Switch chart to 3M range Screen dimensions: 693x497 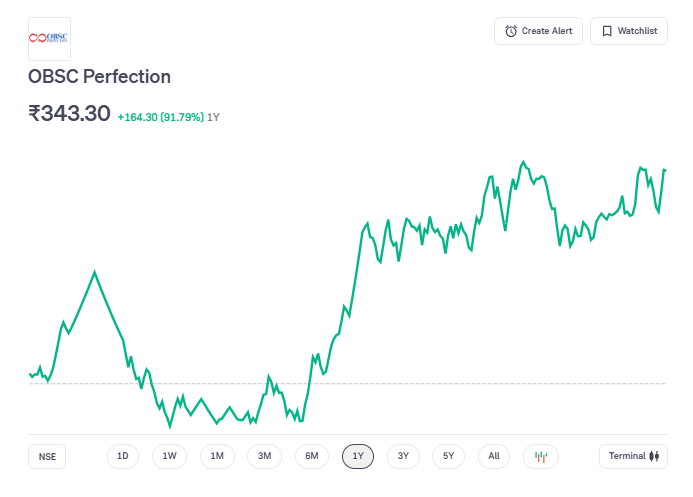264,456
